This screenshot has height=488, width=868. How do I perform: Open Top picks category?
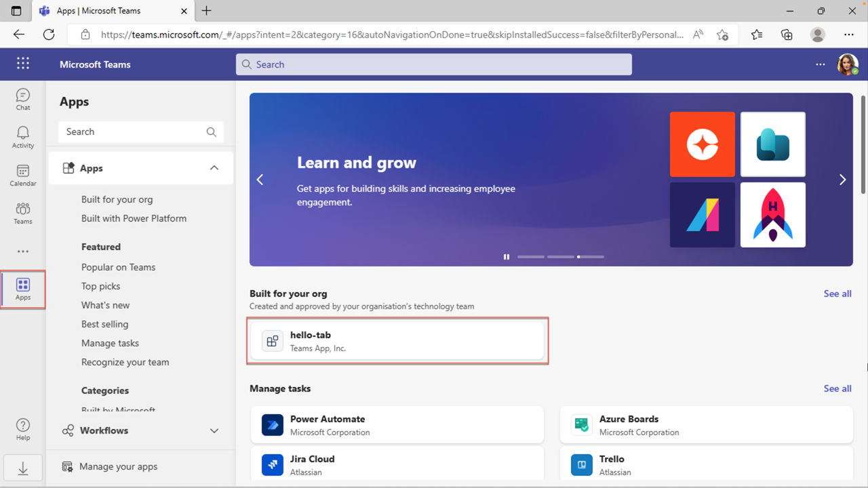click(x=100, y=286)
